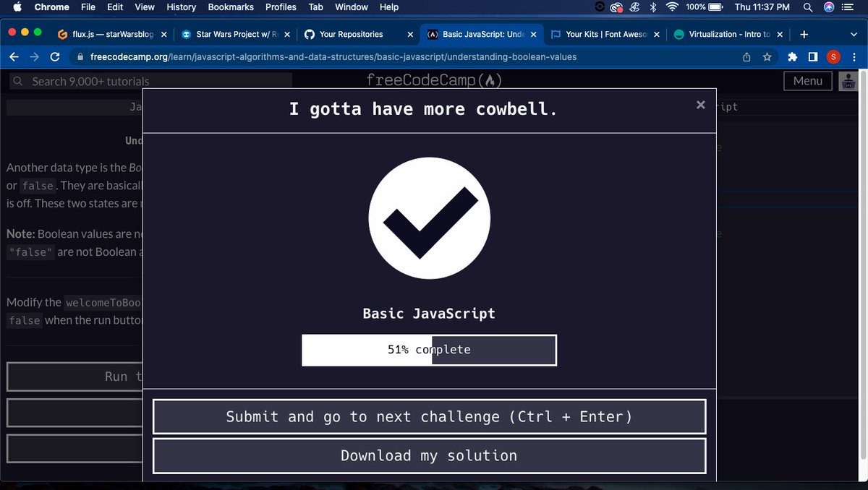Open the Profiles menu
This screenshot has width=868, height=490.
click(x=281, y=7)
